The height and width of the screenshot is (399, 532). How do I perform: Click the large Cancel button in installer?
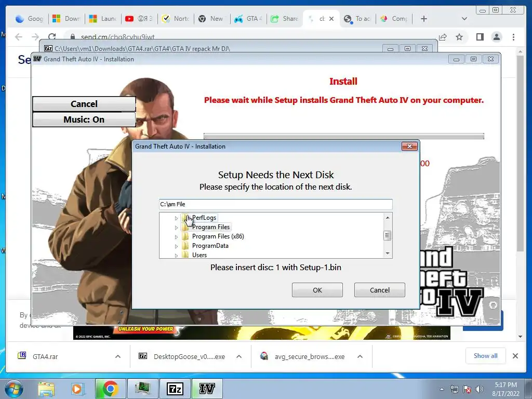(84, 104)
